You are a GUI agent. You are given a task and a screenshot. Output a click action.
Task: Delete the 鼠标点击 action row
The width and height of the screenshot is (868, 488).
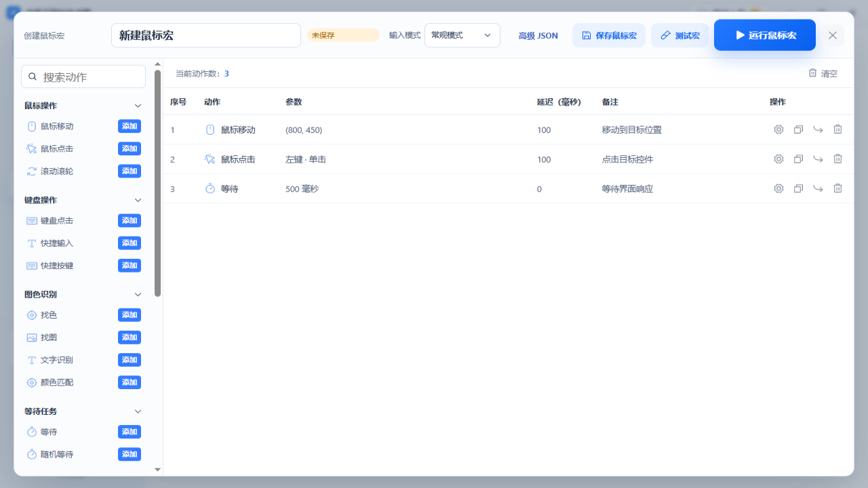pyautogui.click(x=837, y=159)
